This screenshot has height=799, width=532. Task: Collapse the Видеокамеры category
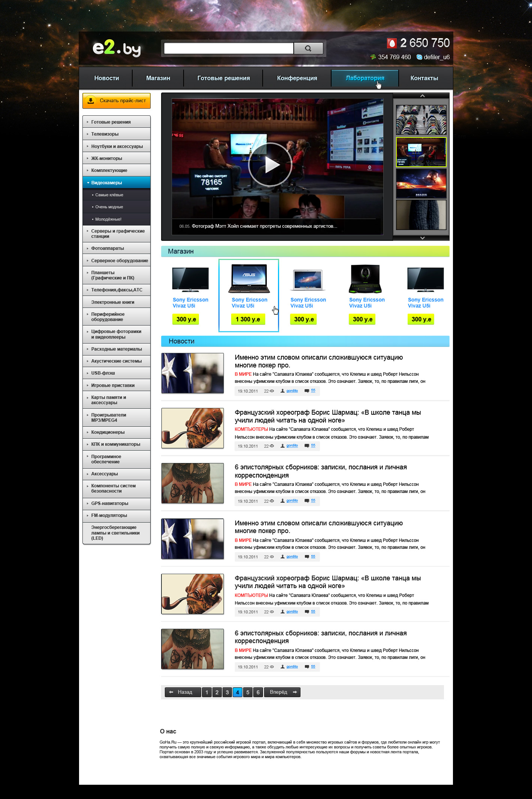point(117,182)
